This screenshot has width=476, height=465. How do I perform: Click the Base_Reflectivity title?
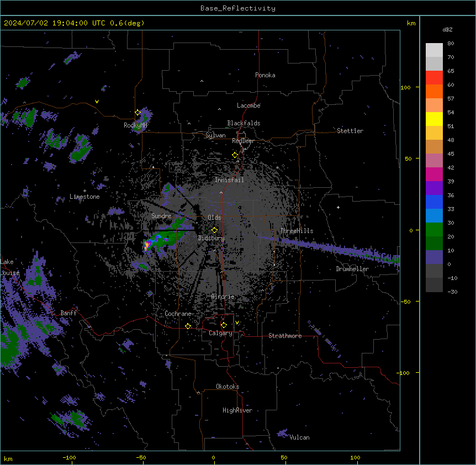238,8
